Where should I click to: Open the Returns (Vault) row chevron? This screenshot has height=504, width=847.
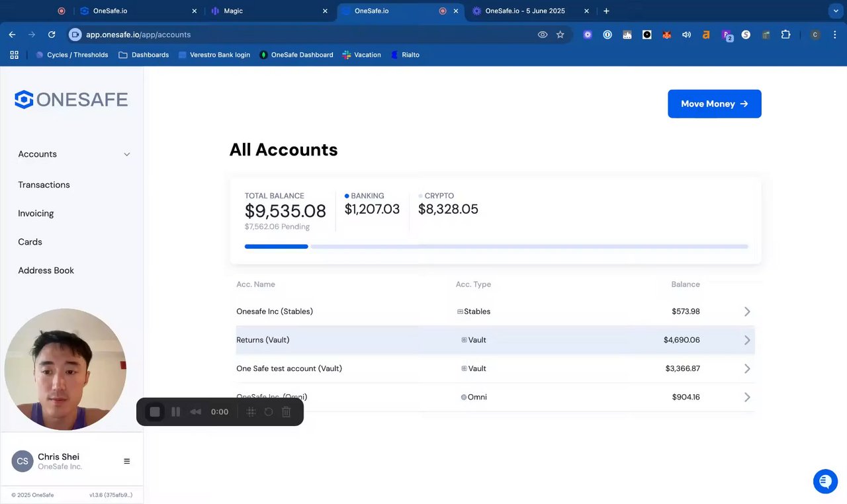tap(747, 340)
